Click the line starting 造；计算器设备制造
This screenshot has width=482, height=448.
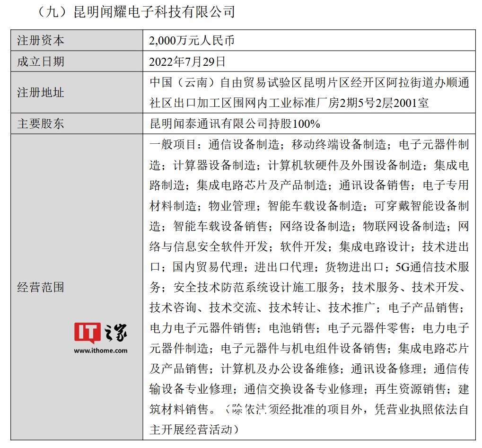pos(309,165)
